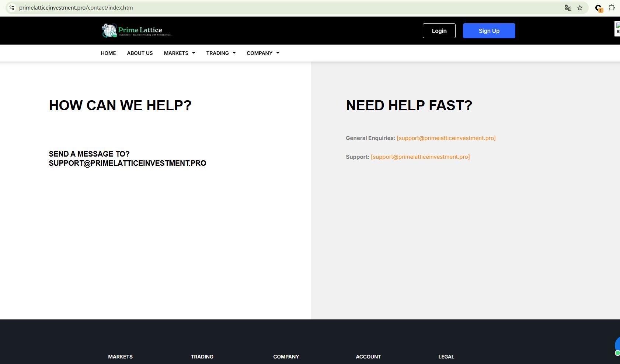
Task: Go to the HOME nav item
Action: click(x=108, y=53)
